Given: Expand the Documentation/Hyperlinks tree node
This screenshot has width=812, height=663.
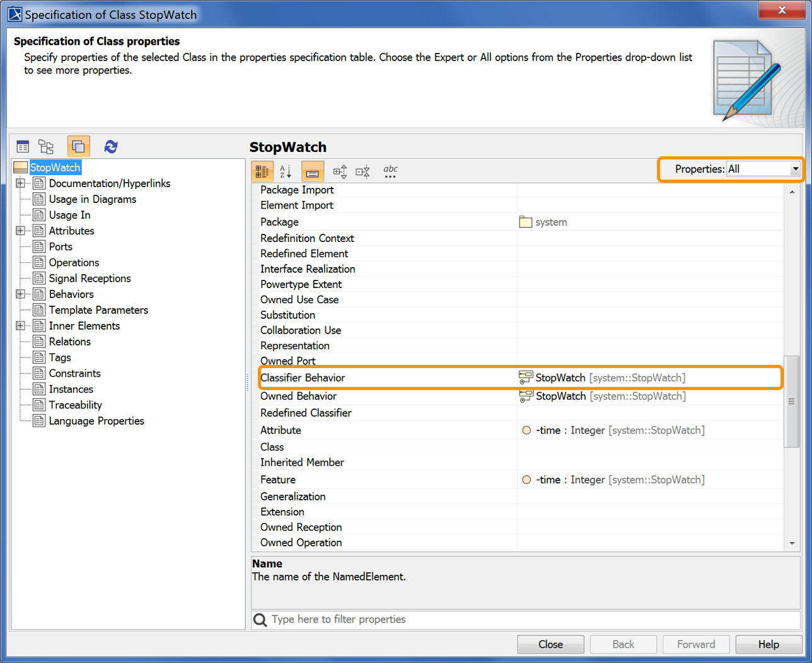Looking at the screenshot, I should 20,183.
